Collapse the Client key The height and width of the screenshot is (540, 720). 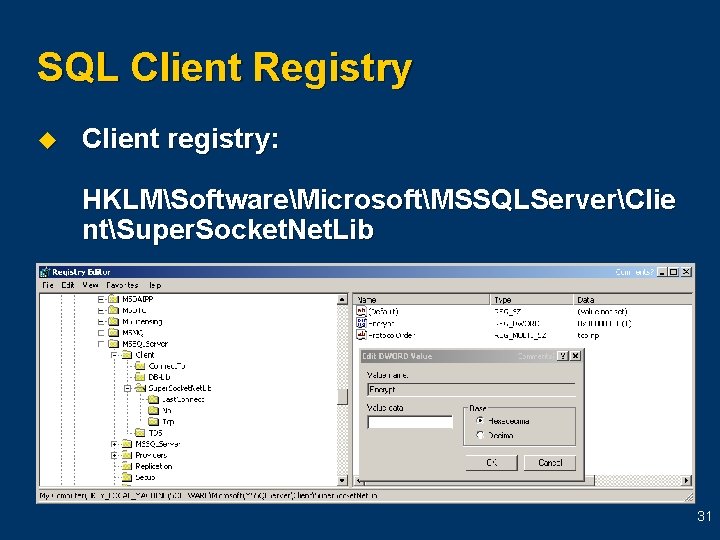114,355
